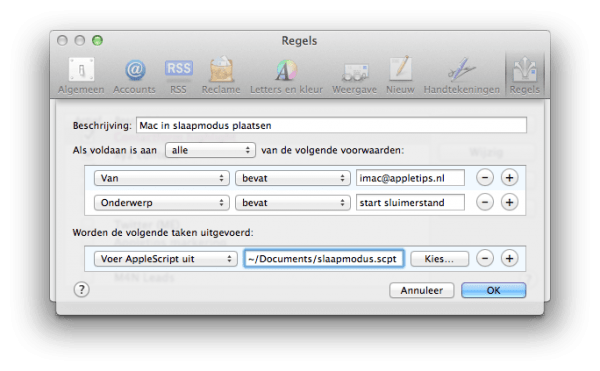
Task: Open the bevat dropdown in Onderwerp row
Action: (293, 203)
